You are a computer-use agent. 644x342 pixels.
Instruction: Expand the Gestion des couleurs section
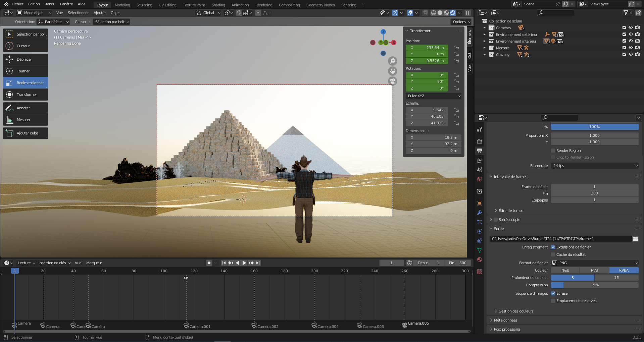click(515, 311)
